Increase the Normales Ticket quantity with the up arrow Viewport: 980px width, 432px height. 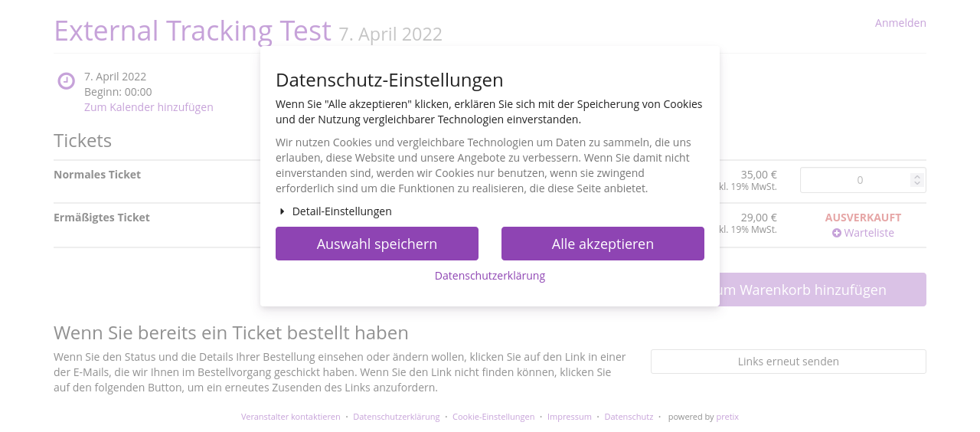coord(916,176)
